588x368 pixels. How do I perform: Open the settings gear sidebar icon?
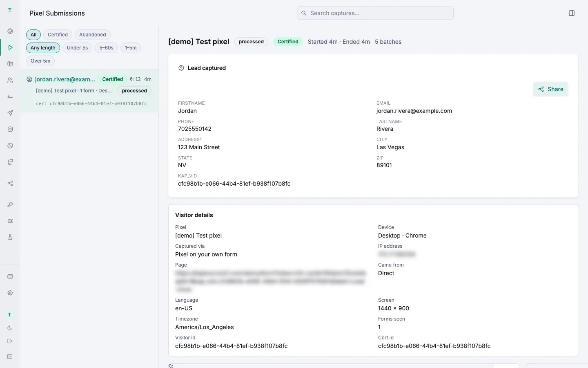click(10, 293)
